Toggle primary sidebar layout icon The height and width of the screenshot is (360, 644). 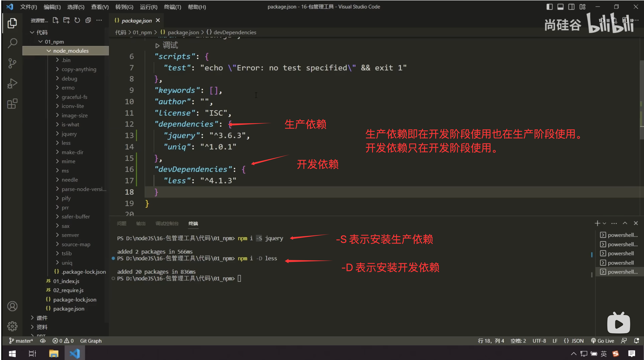click(549, 7)
